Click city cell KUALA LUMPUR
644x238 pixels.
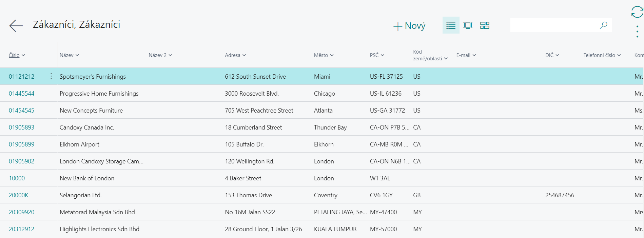pyautogui.click(x=335, y=229)
